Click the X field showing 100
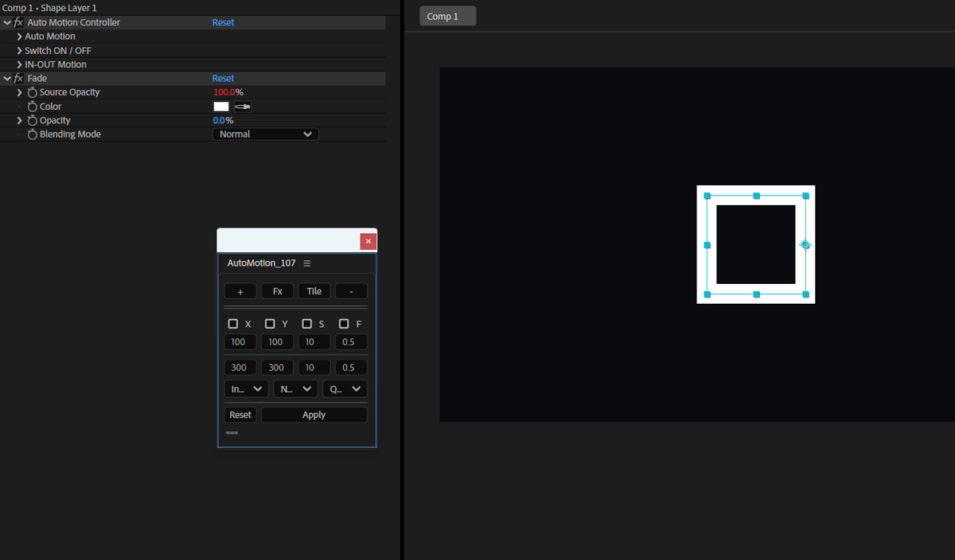The image size is (955, 560). pos(240,342)
